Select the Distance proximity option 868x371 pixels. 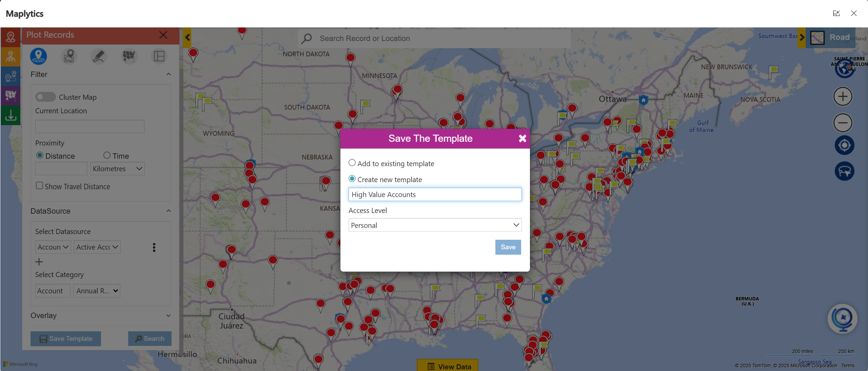pyautogui.click(x=40, y=155)
